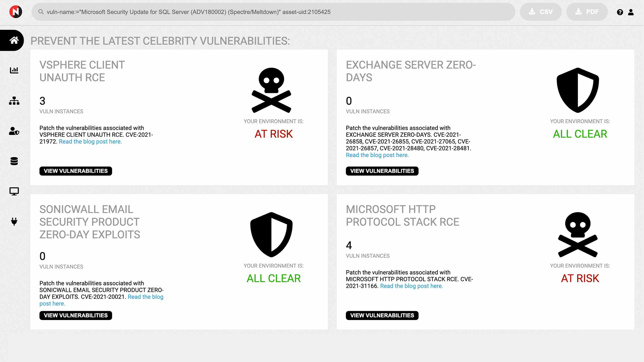Export results with the CSV button
Screen dimensions: 644x362
[541, 12]
